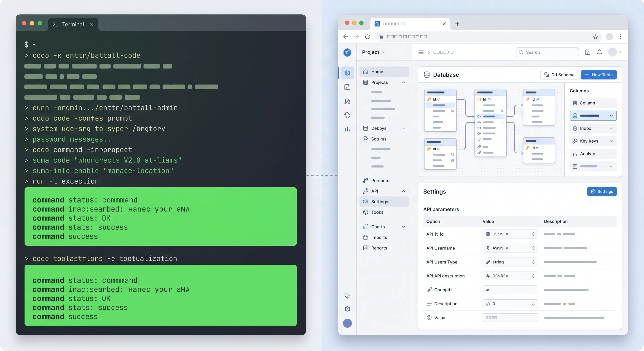
Task: Click the lock icon in address bar
Action: click(x=381, y=37)
